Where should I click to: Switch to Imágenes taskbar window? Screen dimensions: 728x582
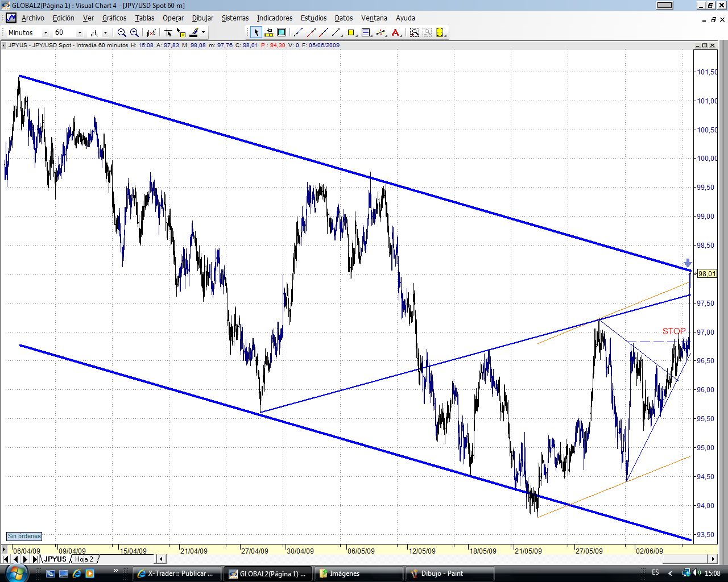(x=358, y=573)
